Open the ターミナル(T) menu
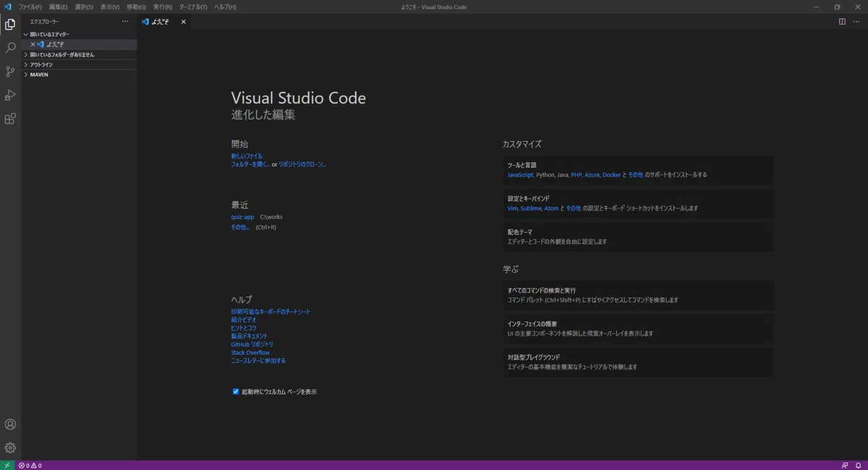868x470 pixels. [193, 7]
